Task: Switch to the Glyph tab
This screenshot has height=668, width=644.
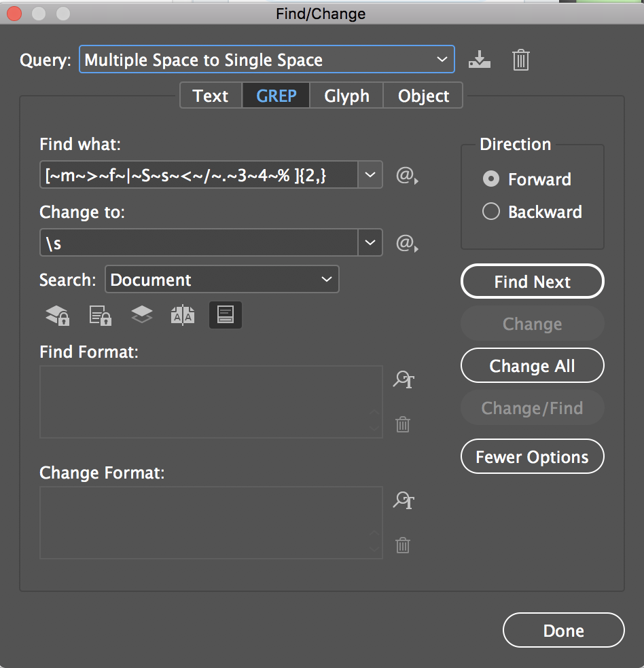Action: tap(346, 96)
